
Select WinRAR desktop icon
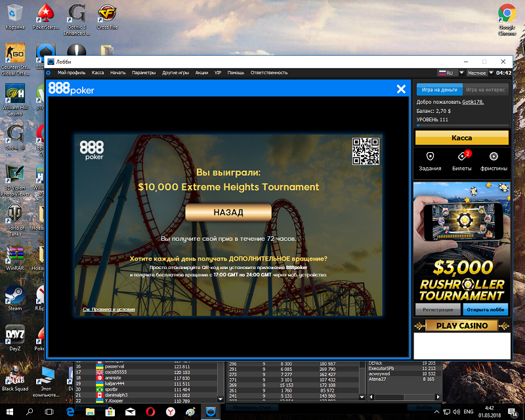pyautogui.click(x=15, y=258)
